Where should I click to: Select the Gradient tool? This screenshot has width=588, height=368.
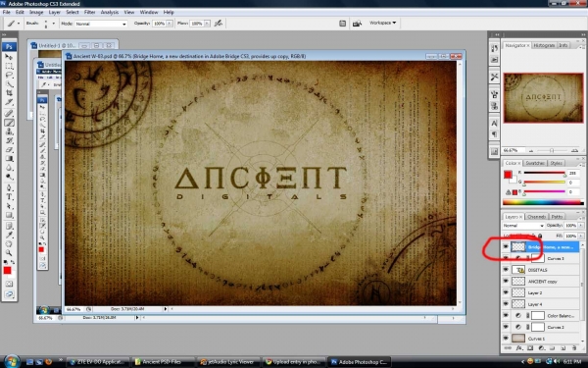pyautogui.click(x=9, y=158)
